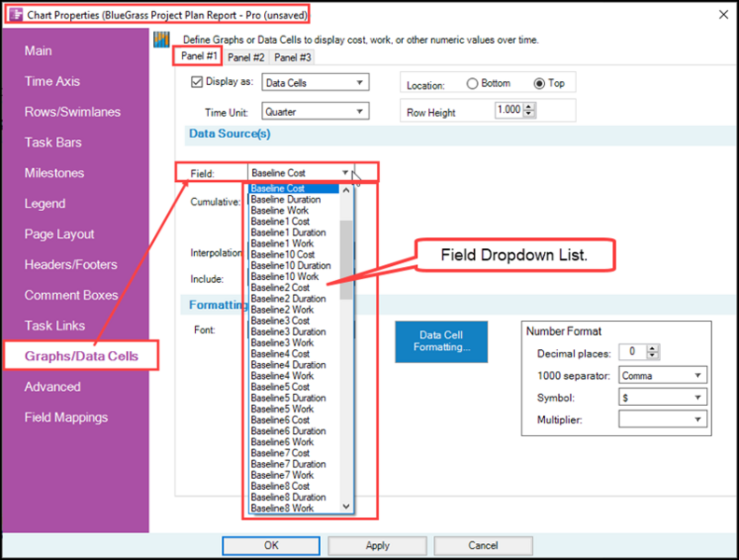739x560 pixels.
Task: Select Baseline Work in the list
Action: [293, 210]
